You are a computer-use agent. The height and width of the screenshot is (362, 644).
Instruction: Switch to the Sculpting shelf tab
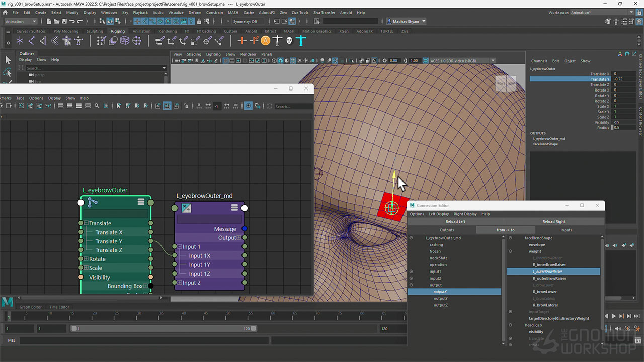94,31
